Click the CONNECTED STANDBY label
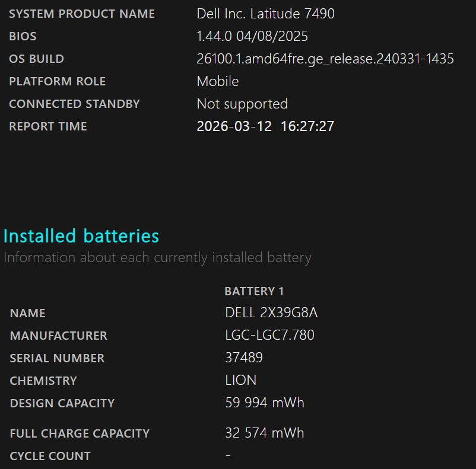The image size is (476, 469). [74, 104]
